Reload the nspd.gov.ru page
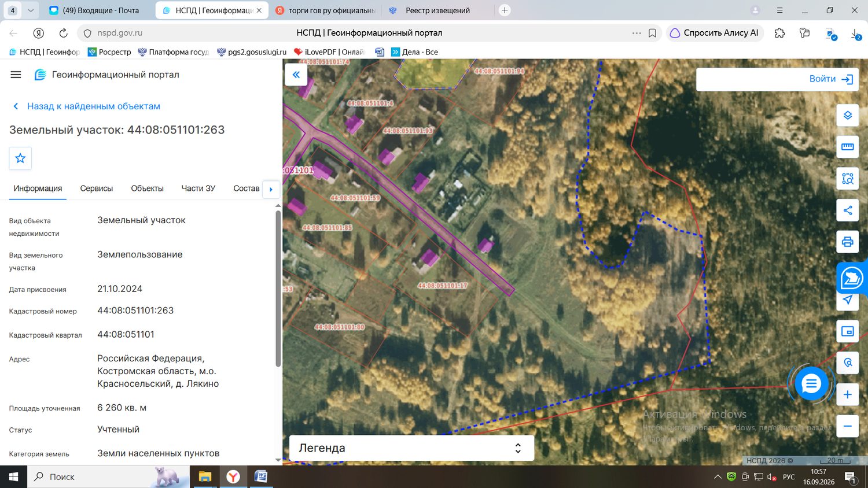This screenshot has width=868, height=488. (64, 33)
